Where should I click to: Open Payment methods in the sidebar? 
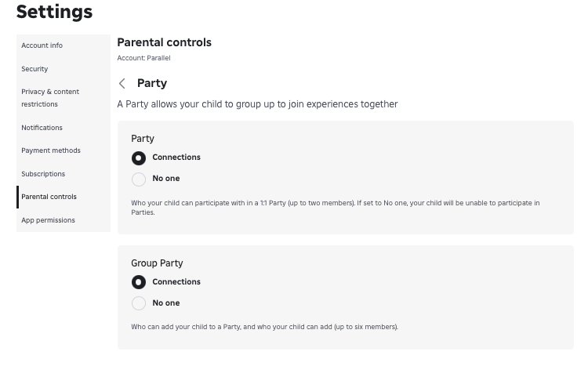51,150
